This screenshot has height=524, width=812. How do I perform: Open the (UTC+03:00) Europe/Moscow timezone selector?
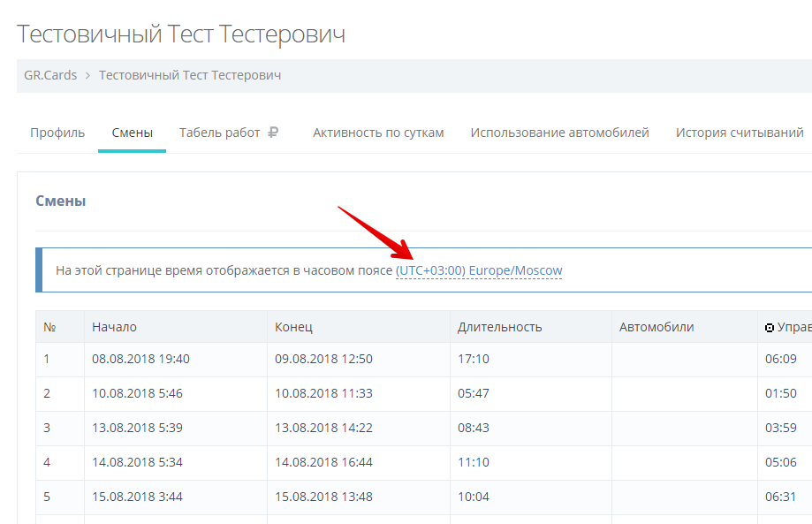pyautogui.click(x=478, y=270)
